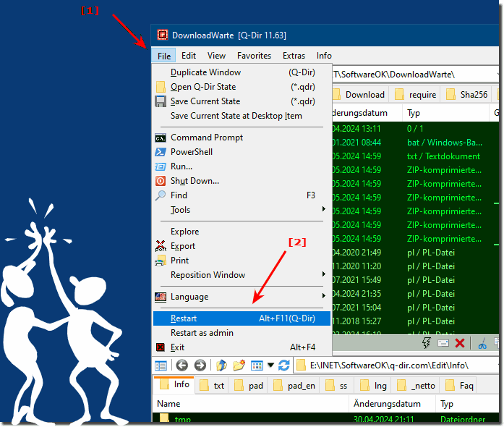This screenshot has height=427, width=504.
Task: Choose Restart as admin
Action: click(242, 333)
